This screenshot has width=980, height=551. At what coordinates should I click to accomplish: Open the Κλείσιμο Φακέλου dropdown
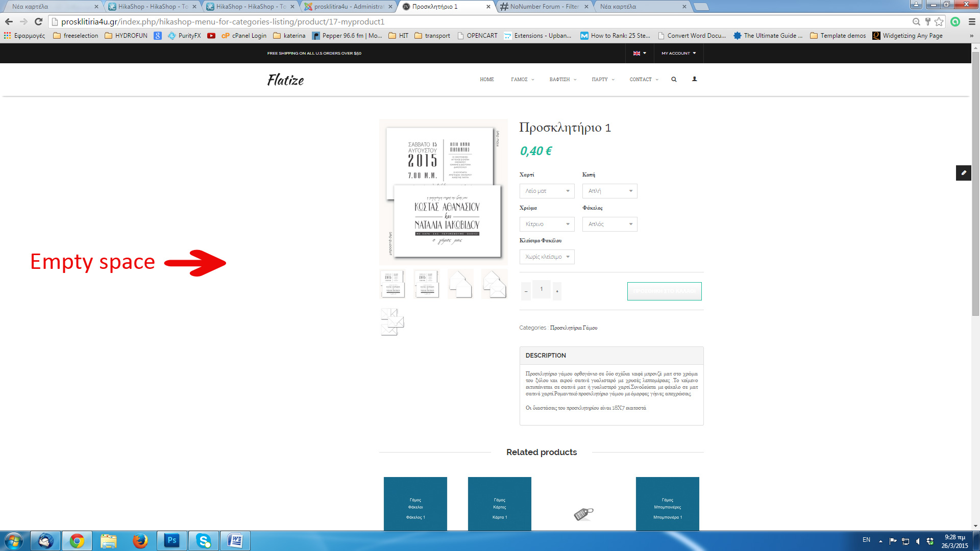tap(547, 257)
